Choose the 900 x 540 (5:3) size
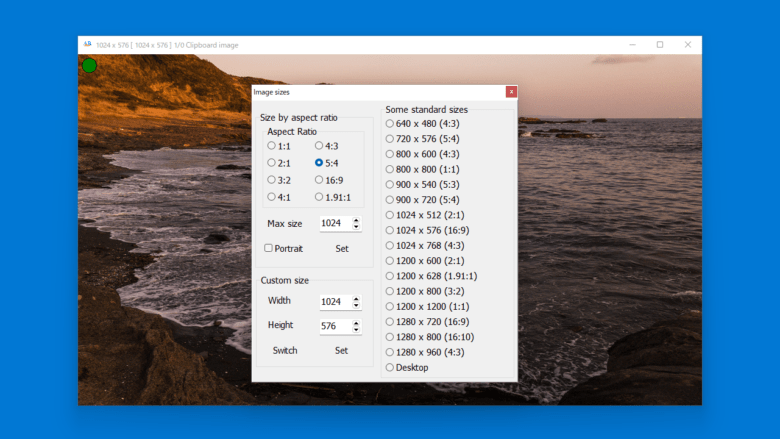The height and width of the screenshot is (439, 780). pos(422,184)
